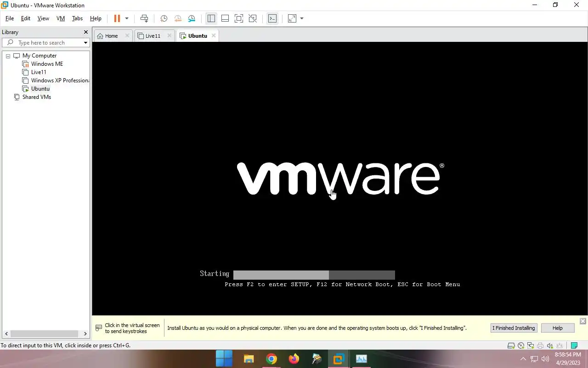Send Ctrl+Alt+Del to the virtual machine
This screenshot has height=368, width=588.
coord(144,18)
